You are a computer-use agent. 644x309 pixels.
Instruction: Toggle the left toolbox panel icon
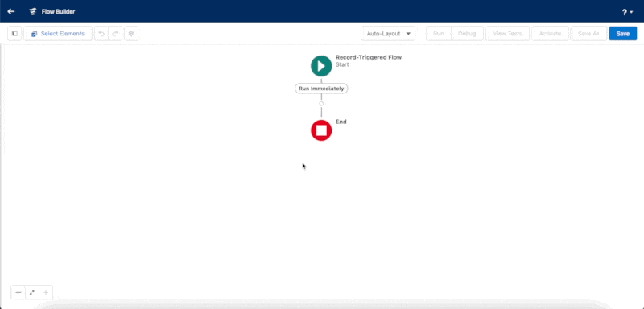[x=14, y=34]
